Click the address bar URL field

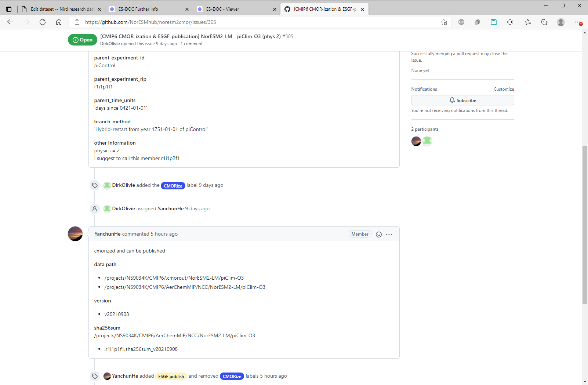[x=257, y=22]
